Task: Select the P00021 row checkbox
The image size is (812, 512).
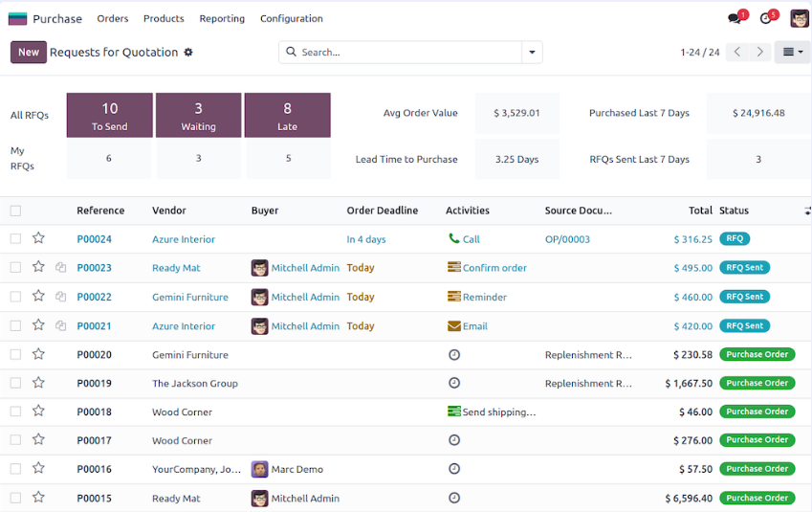Action: point(15,325)
